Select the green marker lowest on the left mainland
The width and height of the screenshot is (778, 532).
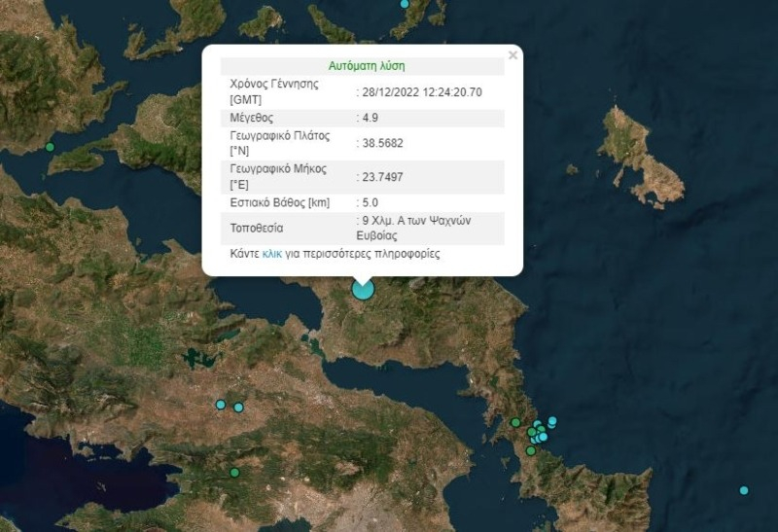click(234, 473)
